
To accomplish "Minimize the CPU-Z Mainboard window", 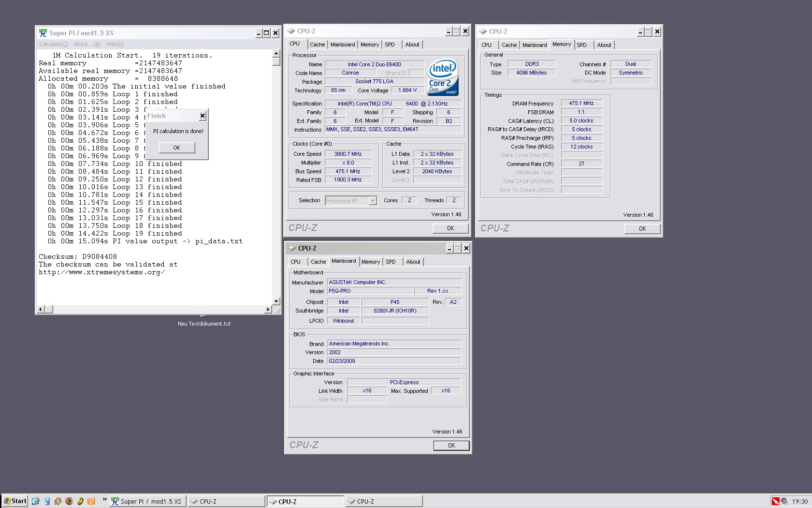I will coord(449,248).
